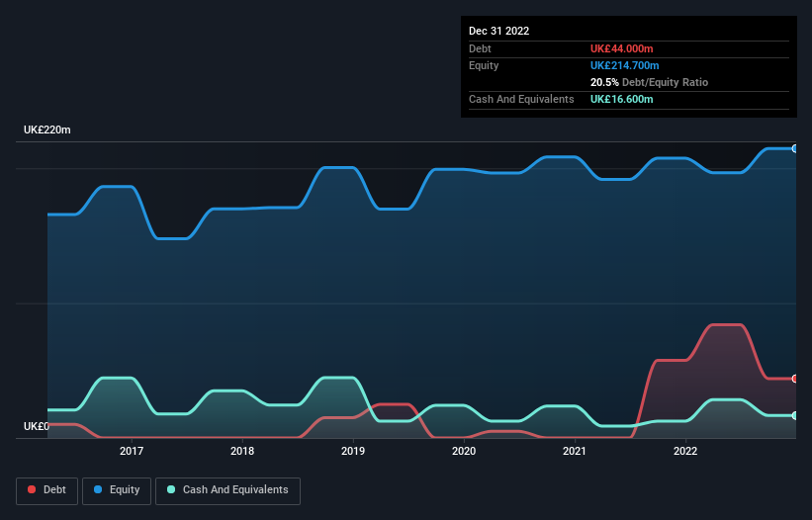Image resolution: width=812 pixels, height=520 pixels.
Task: Click the Cash endpoint marker for Dec 2022
Action: (x=794, y=415)
